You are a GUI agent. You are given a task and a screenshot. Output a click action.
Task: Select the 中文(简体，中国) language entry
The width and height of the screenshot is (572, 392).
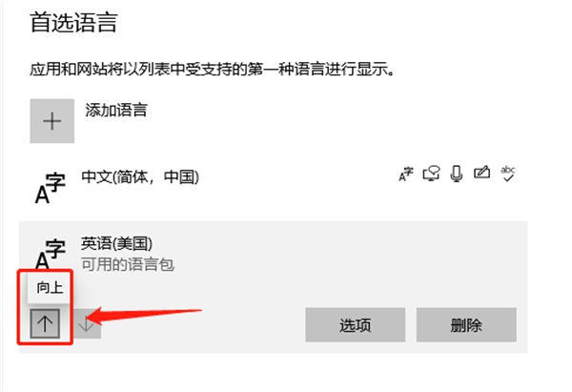point(140,177)
